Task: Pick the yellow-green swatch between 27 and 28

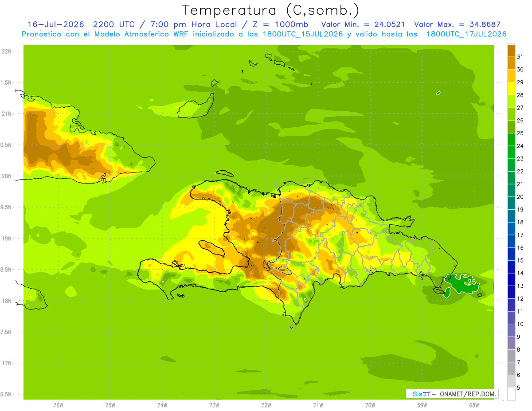Action: pos(511,102)
